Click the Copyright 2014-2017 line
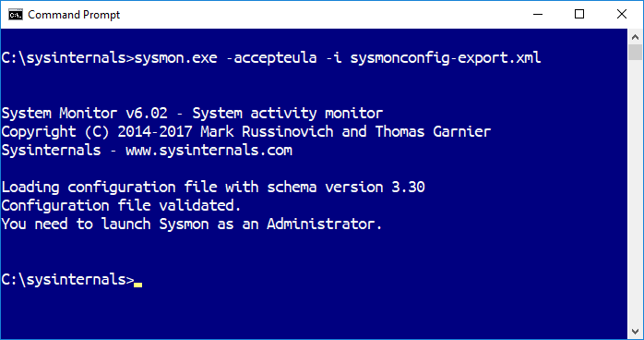This screenshot has width=644, height=340. coord(246,132)
